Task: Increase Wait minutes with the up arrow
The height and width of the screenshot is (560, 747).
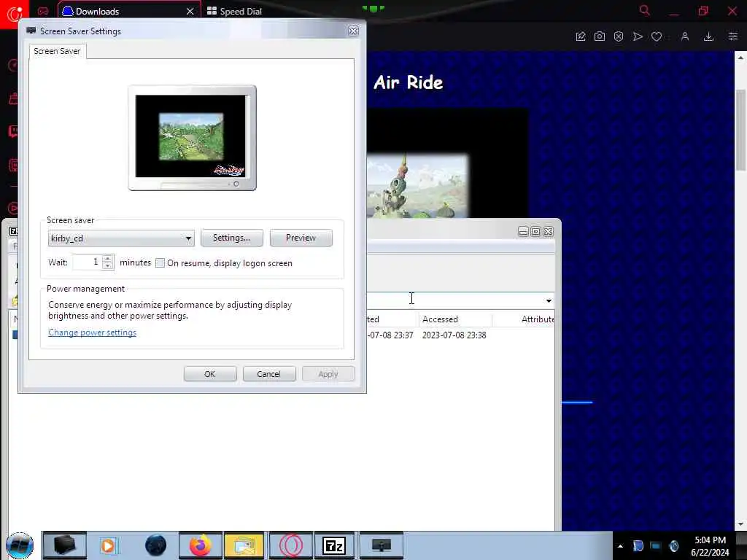Action: [108, 259]
